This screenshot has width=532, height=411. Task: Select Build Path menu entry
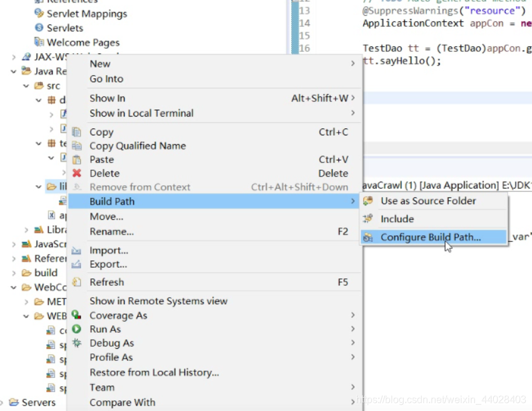pos(215,201)
